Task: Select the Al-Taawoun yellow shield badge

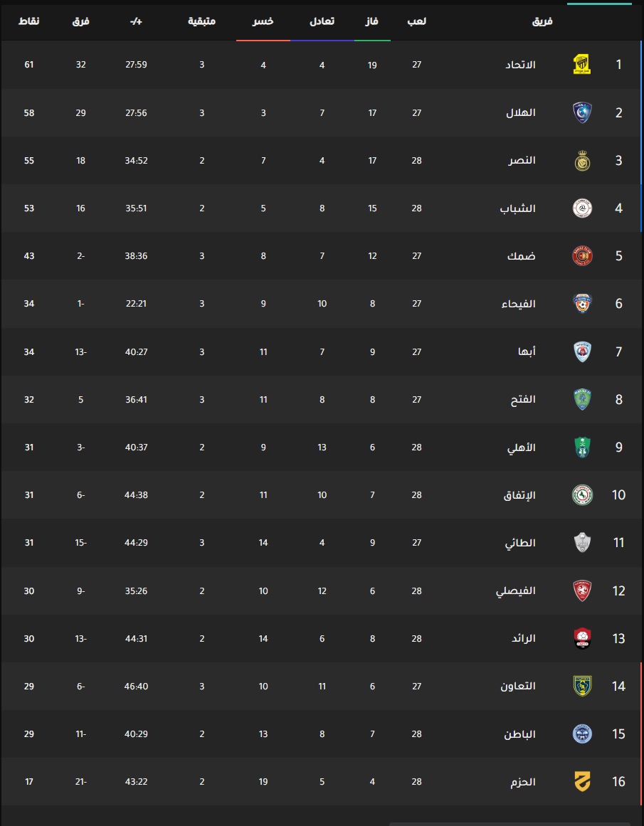Action: pyautogui.click(x=582, y=686)
